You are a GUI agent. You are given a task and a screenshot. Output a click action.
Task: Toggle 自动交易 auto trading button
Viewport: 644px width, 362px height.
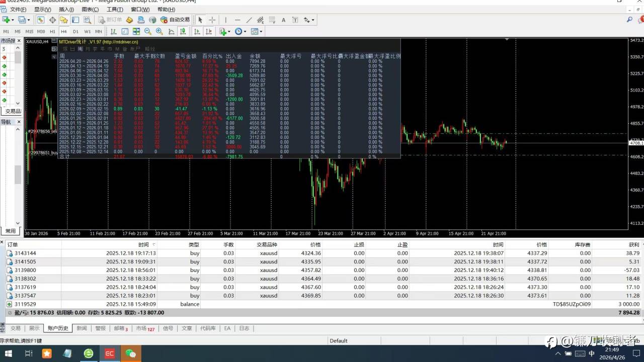point(175,20)
